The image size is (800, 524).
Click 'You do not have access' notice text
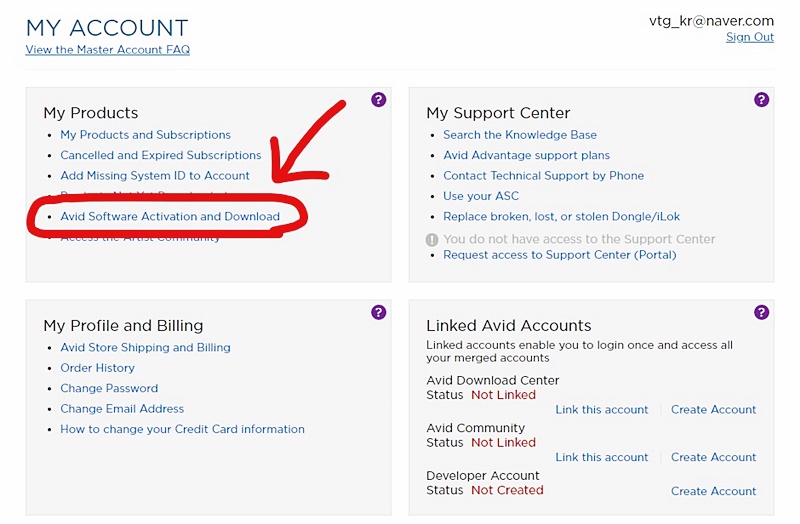579,239
